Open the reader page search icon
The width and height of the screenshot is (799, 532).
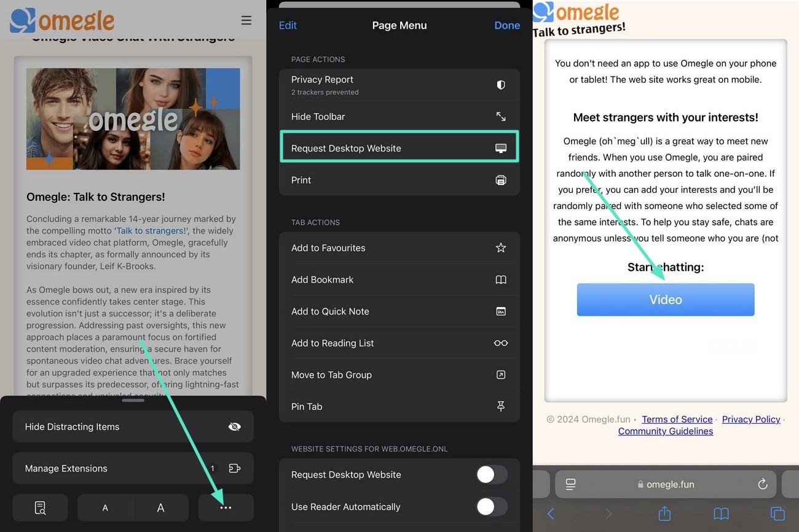(41, 508)
